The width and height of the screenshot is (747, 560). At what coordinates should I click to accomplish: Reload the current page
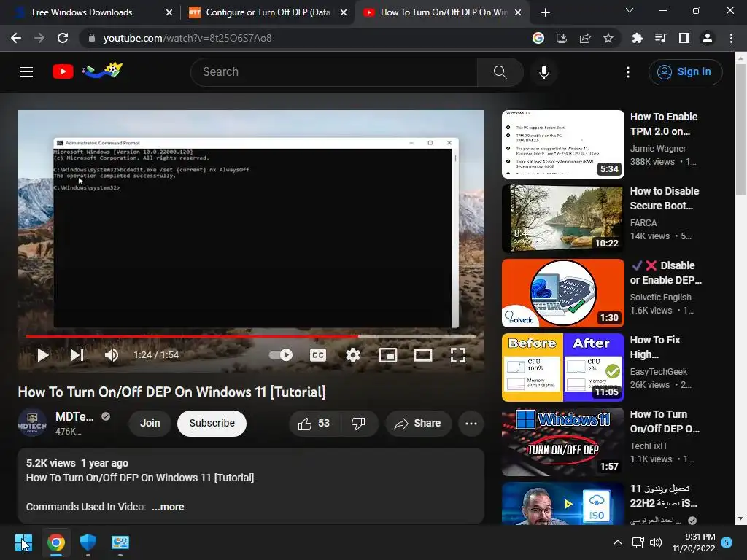pos(63,38)
